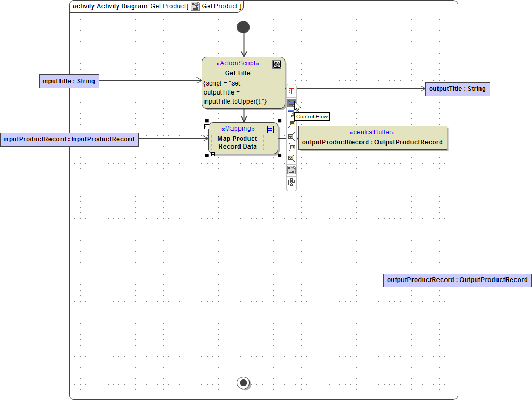Image resolution: width=532 pixels, height=400 pixels.
Task: Click the gear icon on the Get Title action
Action: (x=277, y=64)
